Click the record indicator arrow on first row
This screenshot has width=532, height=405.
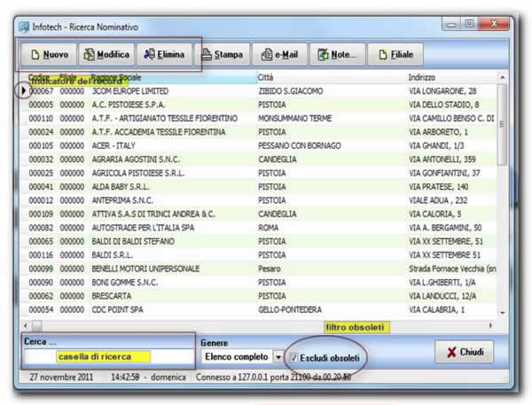point(23,91)
